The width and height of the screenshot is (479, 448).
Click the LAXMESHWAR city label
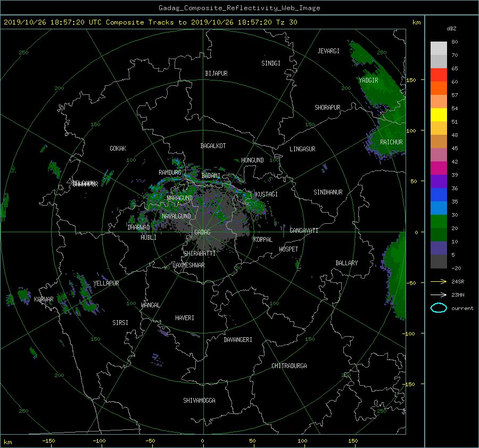[x=188, y=265]
